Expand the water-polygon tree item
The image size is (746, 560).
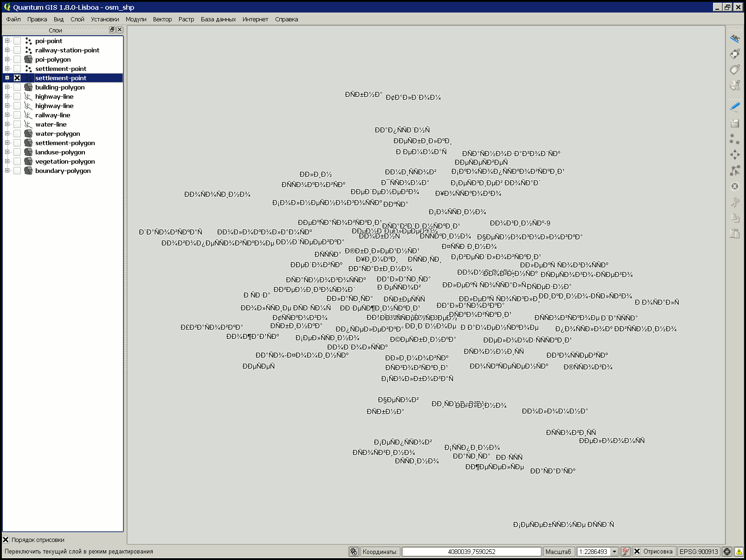(7, 134)
